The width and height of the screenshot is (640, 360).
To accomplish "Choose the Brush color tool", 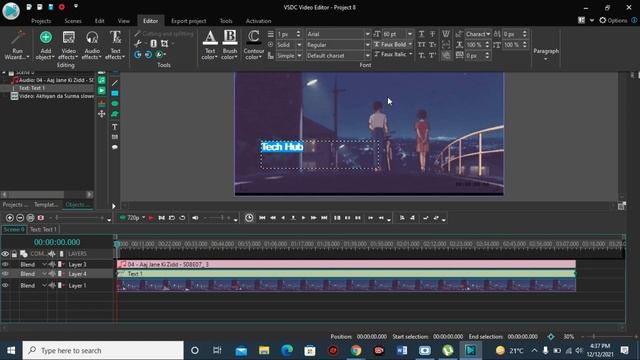I will pos(230,45).
